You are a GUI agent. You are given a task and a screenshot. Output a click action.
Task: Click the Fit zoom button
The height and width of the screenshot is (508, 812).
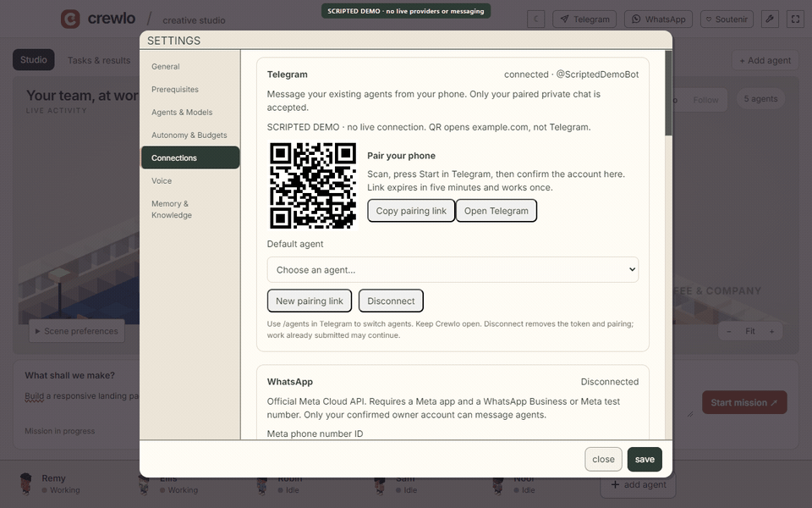tap(750, 331)
